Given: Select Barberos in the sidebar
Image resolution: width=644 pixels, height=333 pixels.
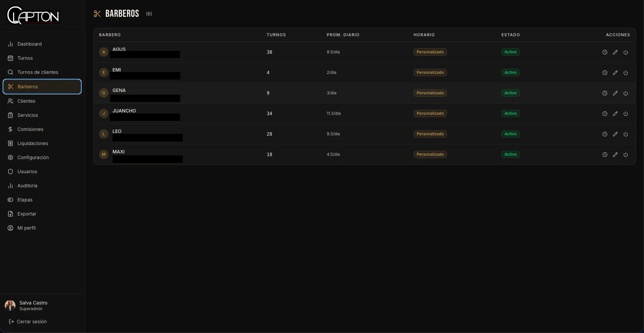Looking at the screenshot, I should tap(42, 87).
